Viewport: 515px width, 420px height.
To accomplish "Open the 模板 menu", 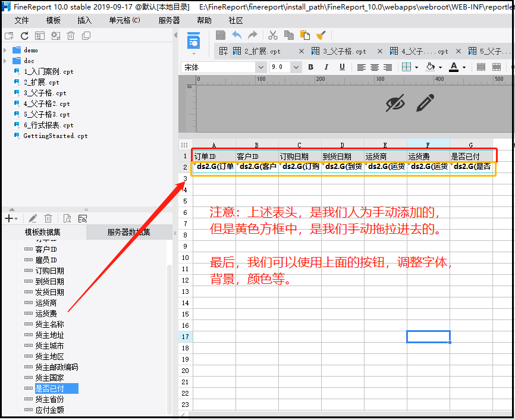I will tap(53, 20).
